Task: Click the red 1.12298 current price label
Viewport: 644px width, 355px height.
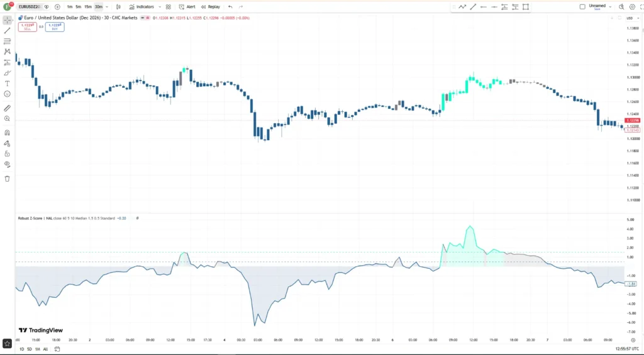Action: (631, 120)
